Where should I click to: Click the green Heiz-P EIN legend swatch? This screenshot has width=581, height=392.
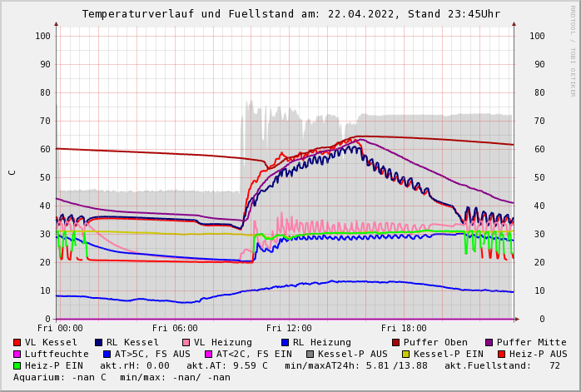click(x=17, y=366)
